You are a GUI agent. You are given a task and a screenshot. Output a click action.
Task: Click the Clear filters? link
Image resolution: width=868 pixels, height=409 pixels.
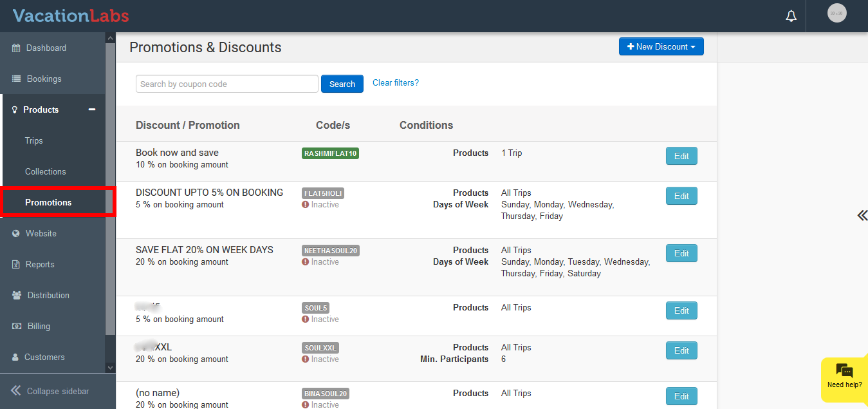click(395, 83)
